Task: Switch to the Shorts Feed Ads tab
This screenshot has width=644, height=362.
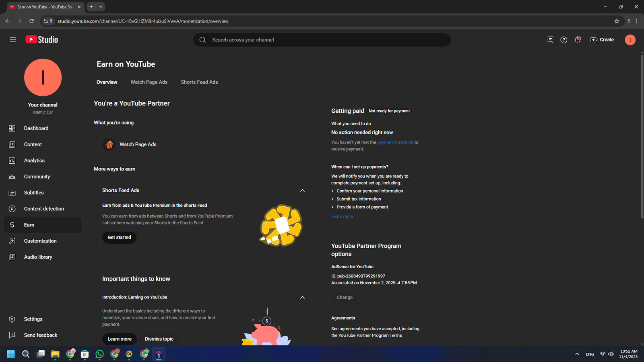Action: (x=199, y=82)
